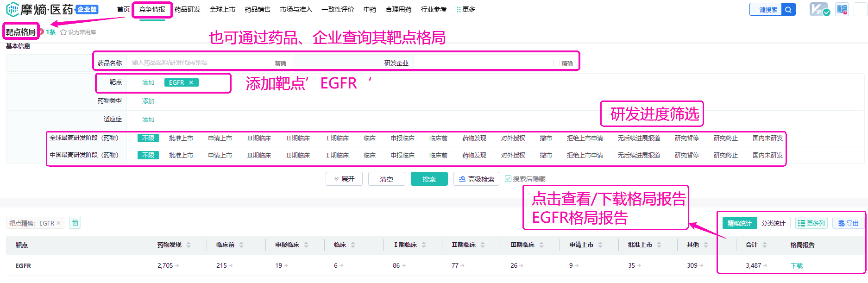
Task: Click 添加 next to 靶点
Action: pos(148,82)
